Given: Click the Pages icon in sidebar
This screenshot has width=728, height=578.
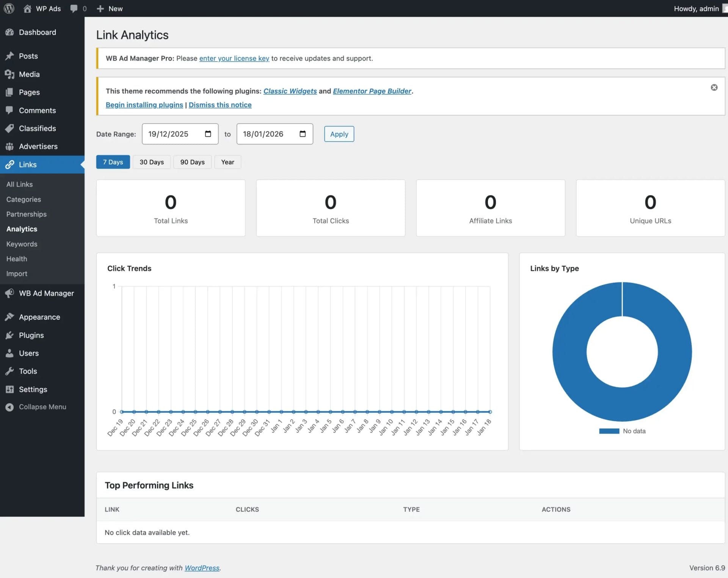Looking at the screenshot, I should tap(9, 92).
